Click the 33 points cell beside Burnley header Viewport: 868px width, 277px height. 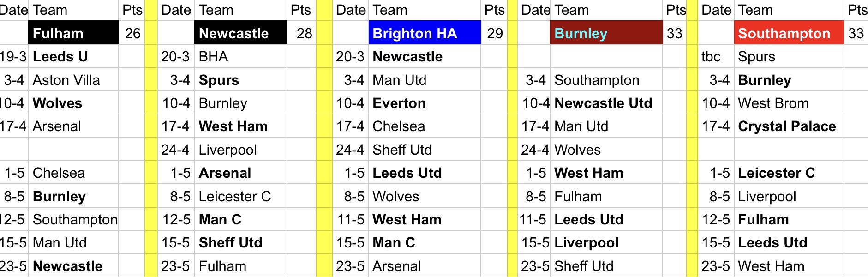click(674, 33)
